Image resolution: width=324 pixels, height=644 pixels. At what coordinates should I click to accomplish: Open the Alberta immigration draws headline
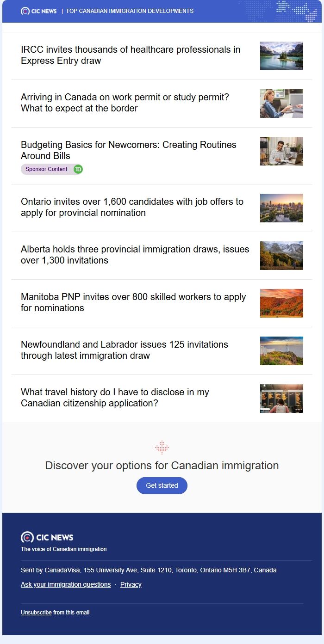pyautogui.click(x=135, y=255)
